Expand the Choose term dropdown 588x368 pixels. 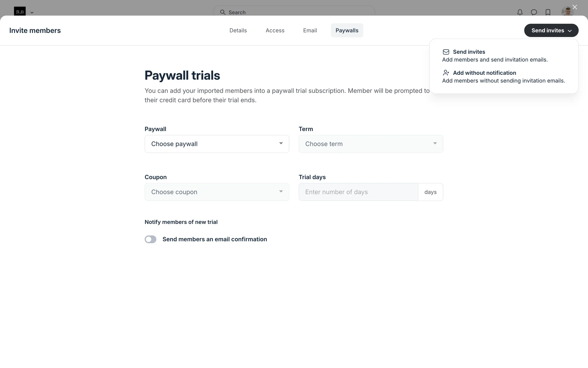click(x=371, y=144)
